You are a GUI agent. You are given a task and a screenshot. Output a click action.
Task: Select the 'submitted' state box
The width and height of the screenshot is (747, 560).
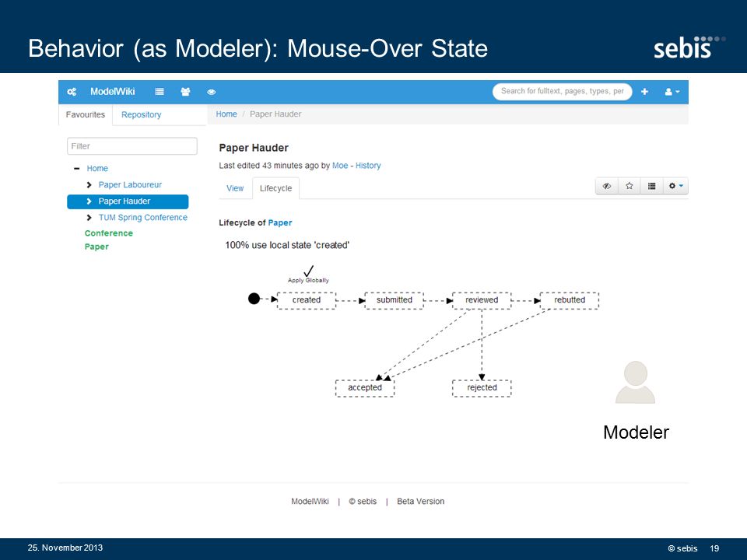(x=394, y=300)
